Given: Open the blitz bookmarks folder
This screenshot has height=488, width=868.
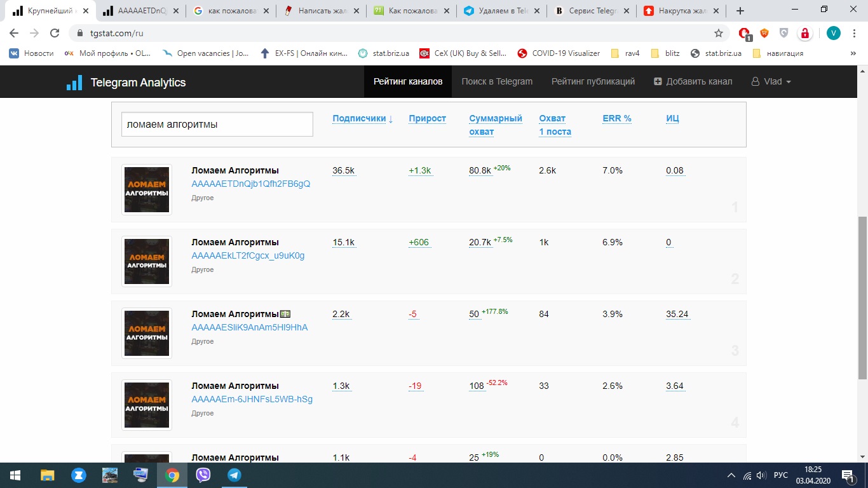Looking at the screenshot, I should [665, 53].
